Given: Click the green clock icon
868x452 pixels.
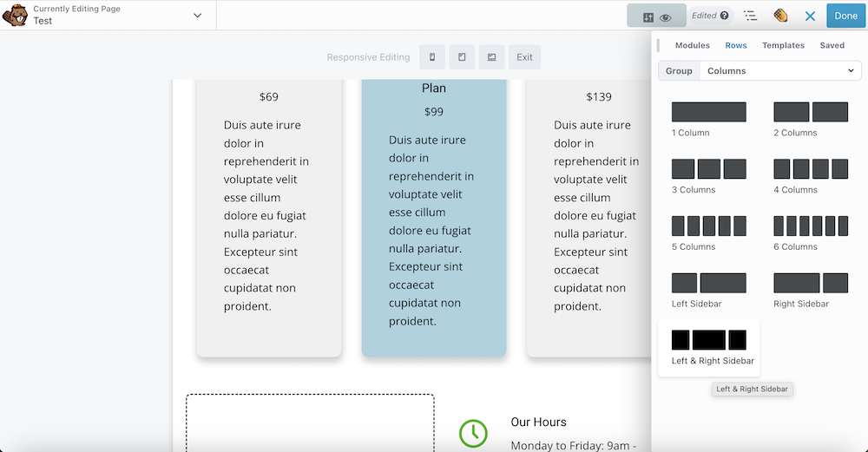Looking at the screenshot, I should (473, 433).
